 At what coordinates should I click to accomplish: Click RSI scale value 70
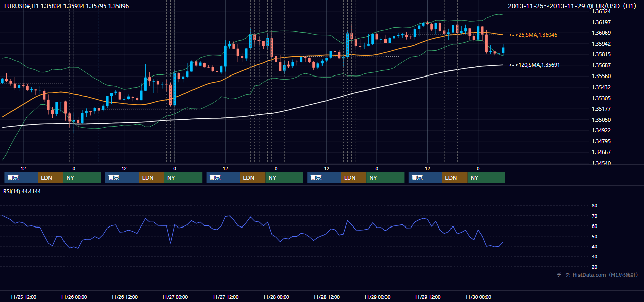point(594,216)
